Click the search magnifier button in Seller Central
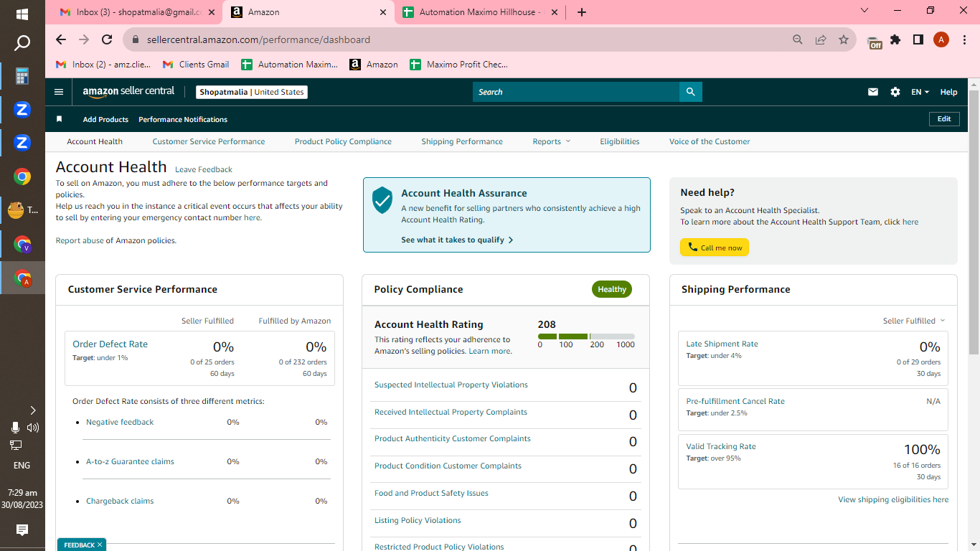The height and width of the screenshot is (551, 980). pyautogui.click(x=690, y=92)
